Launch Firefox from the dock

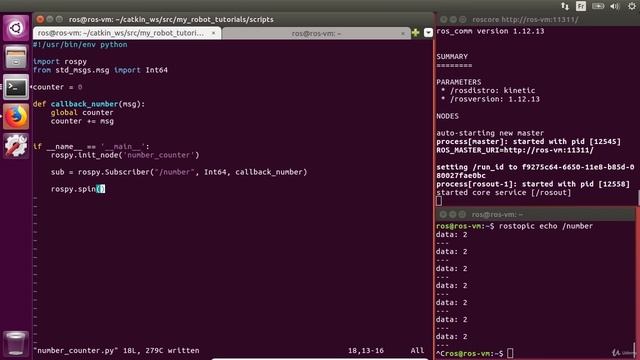[x=16, y=116]
